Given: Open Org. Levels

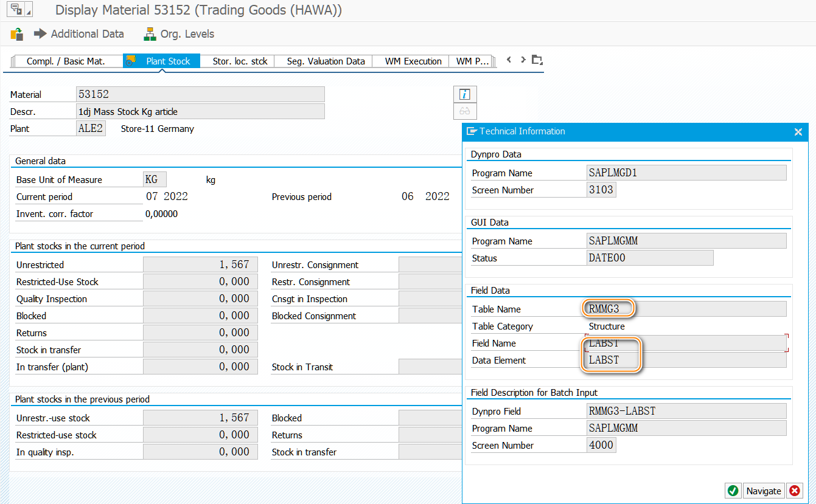Looking at the screenshot, I should pyautogui.click(x=179, y=34).
